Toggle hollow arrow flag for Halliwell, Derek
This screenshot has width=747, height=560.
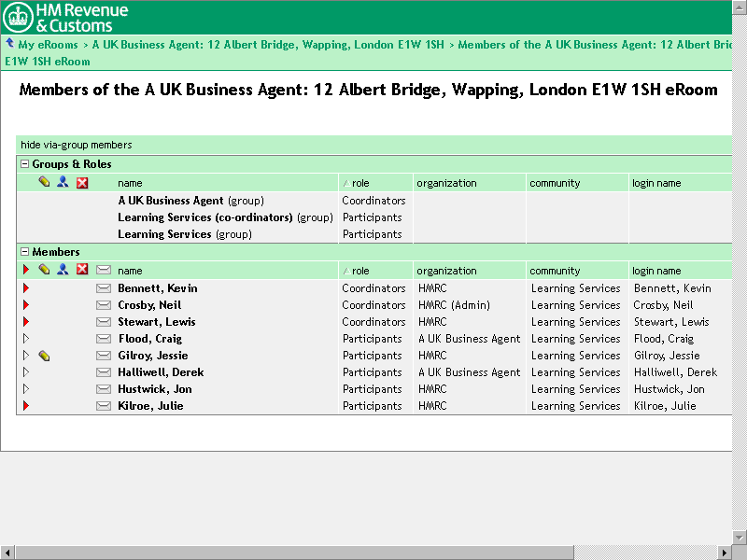coord(26,372)
